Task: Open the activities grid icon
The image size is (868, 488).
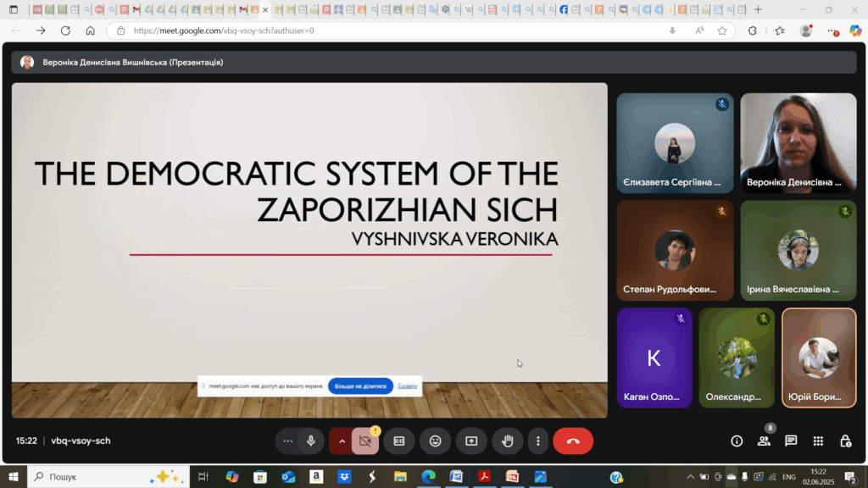Action: 818,441
